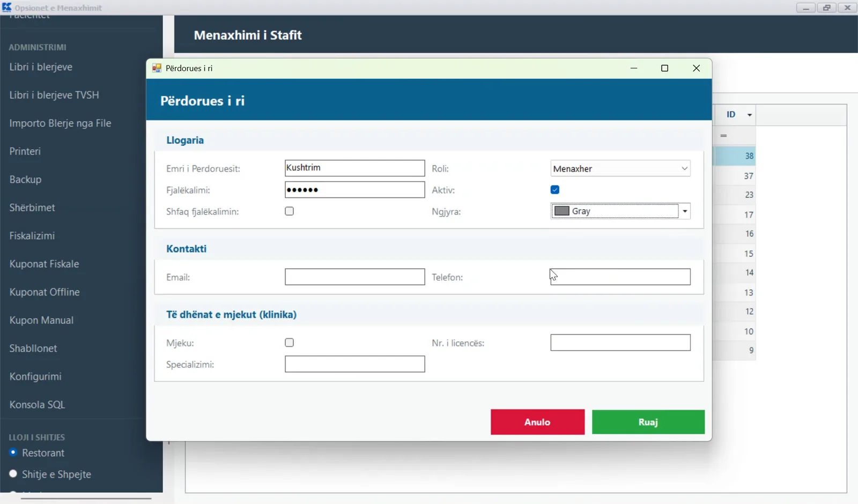Select the Shitje e Shpejte radio option

click(x=13, y=474)
